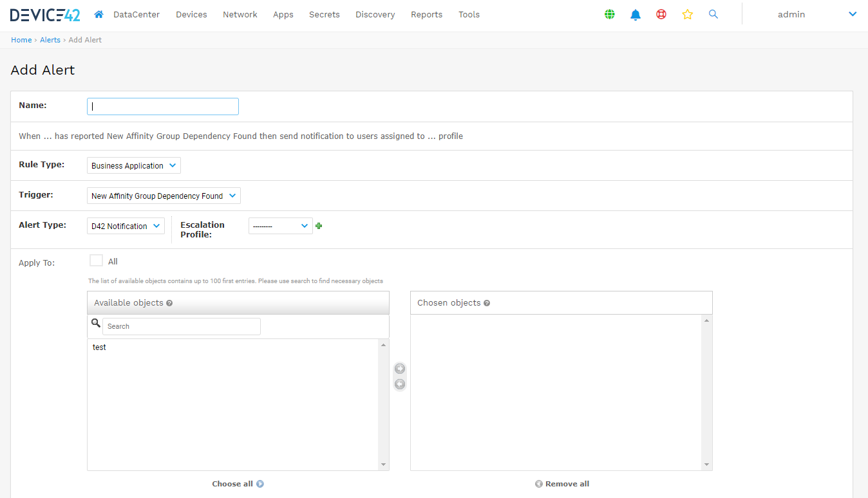868x498 pixels.
Task: Focus the Name input field
Action: 163,106
